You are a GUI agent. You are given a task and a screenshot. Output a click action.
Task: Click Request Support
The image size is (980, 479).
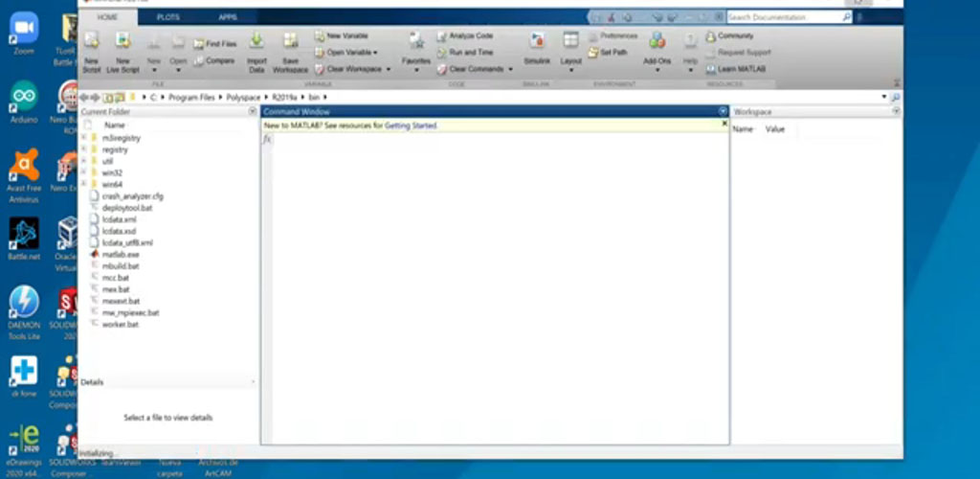pos(738,53)
